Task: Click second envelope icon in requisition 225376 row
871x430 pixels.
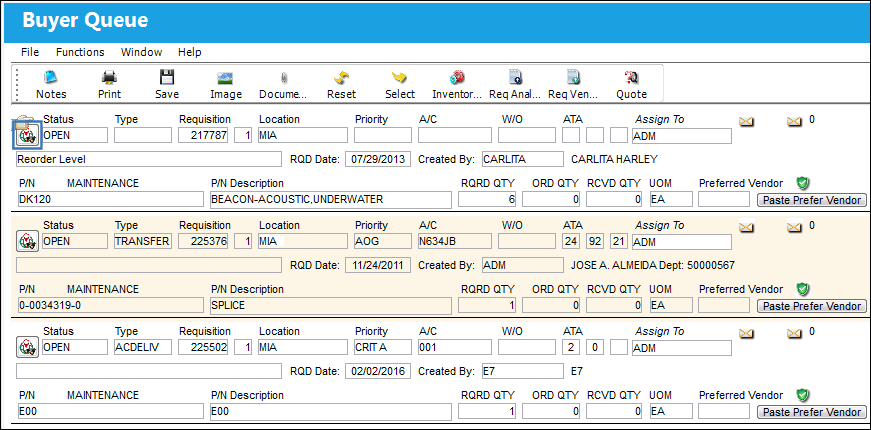Action: point(795,227)
